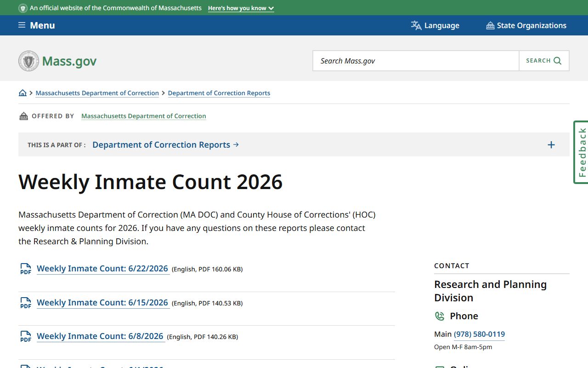Open Weekly Inmate Count: 6/15/2026 PDF
588x368 pixels.
[102, 303]
